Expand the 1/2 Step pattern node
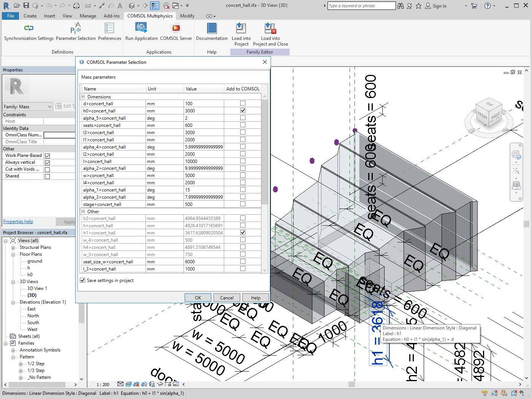 pos(21,364)
